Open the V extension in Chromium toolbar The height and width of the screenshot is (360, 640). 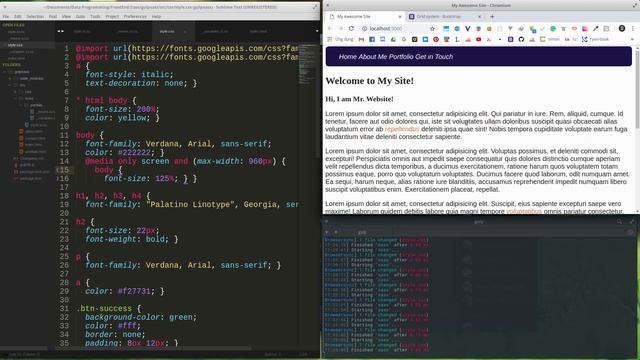(467, 29)
